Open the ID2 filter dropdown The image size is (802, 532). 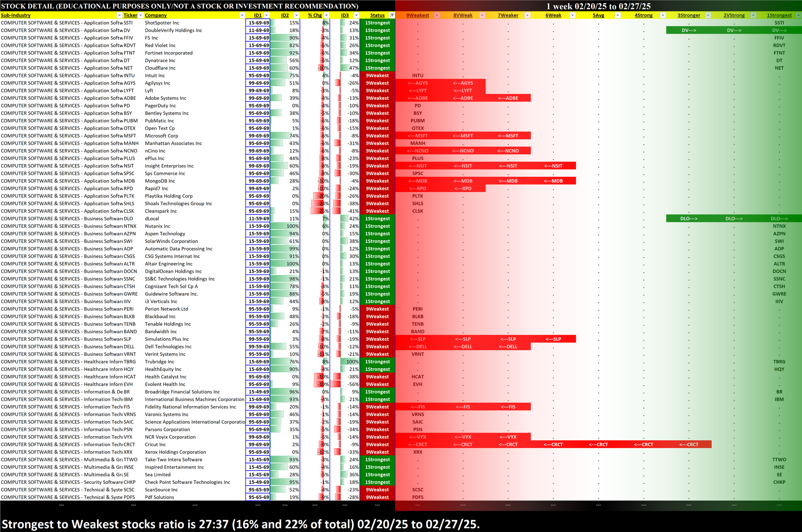[296, 15]
